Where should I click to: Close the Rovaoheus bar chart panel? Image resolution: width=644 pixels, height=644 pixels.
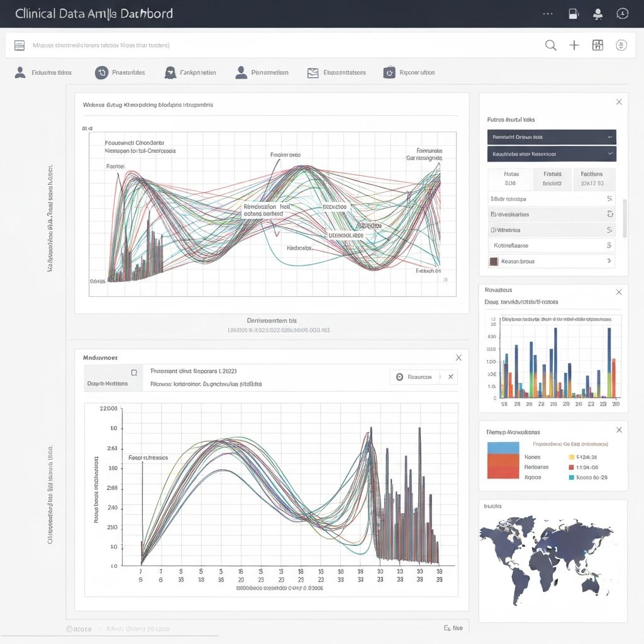(x=619, y=292)
